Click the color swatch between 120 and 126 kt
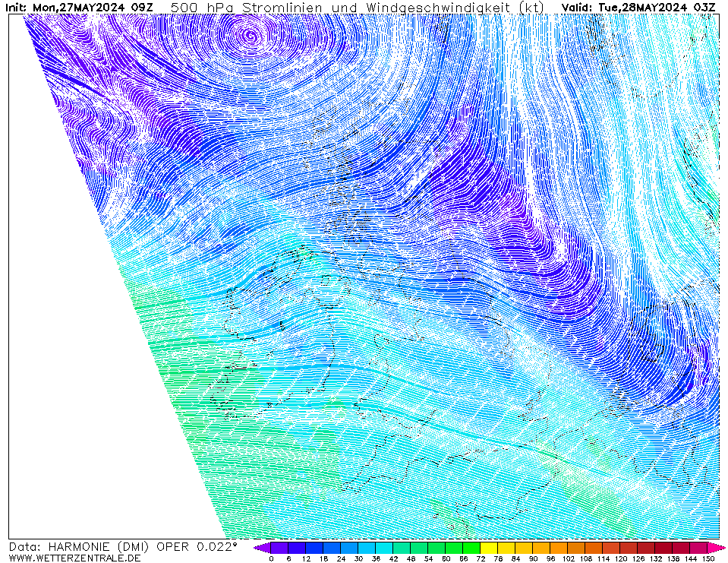Image resolution: width=728 pixels, height=563 pixels. click(x=629, y=548)
